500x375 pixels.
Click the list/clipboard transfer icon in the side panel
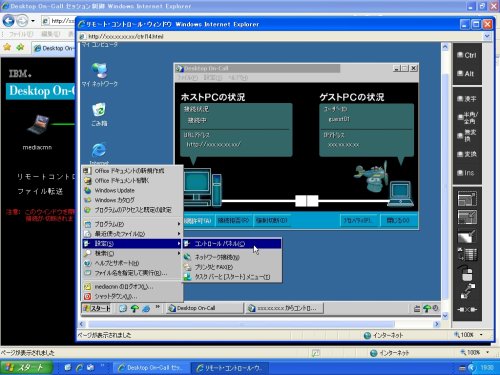pos(467,254)
